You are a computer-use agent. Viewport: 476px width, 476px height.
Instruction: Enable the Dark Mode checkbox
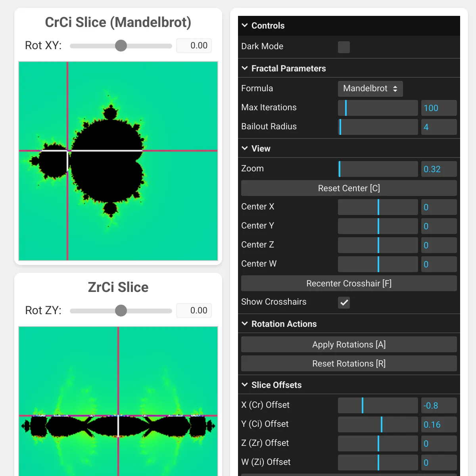coord(344,47)
